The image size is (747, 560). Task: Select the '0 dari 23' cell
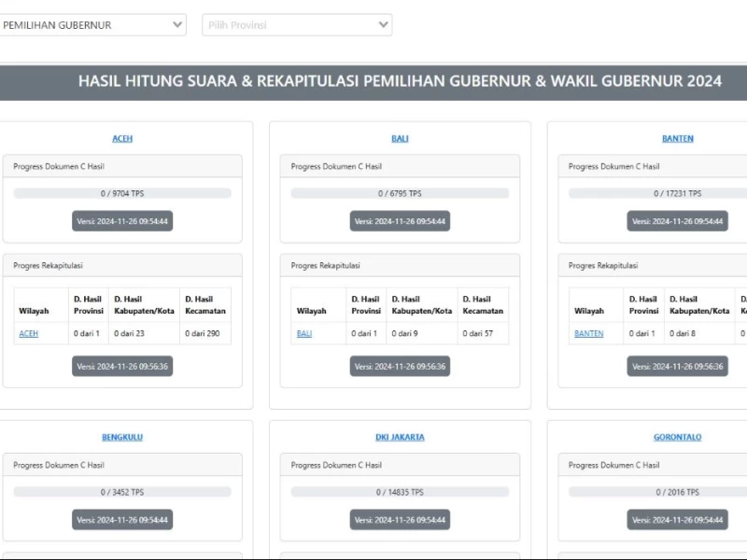[x=145, y=333]
